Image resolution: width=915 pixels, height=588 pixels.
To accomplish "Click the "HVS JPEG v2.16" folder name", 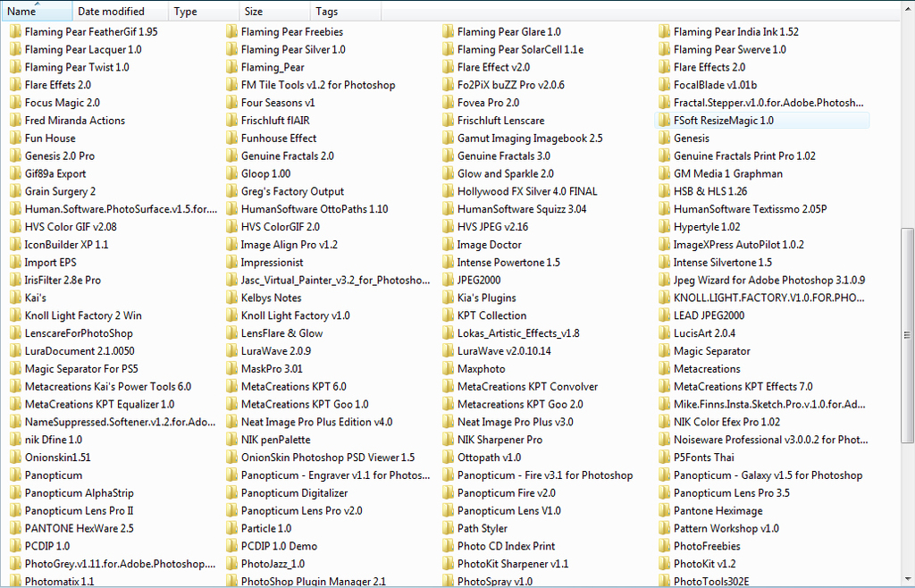I will click(492, 227).
